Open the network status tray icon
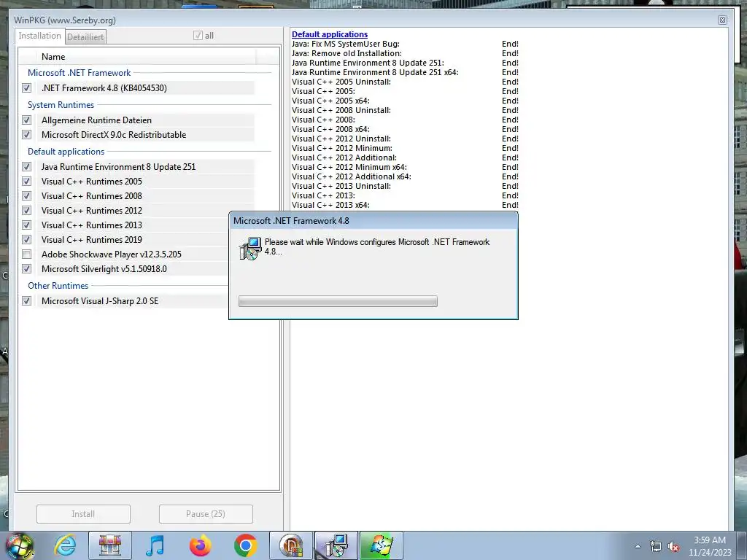This screenshot has width=747, height=560. click(x=656, y=547)
